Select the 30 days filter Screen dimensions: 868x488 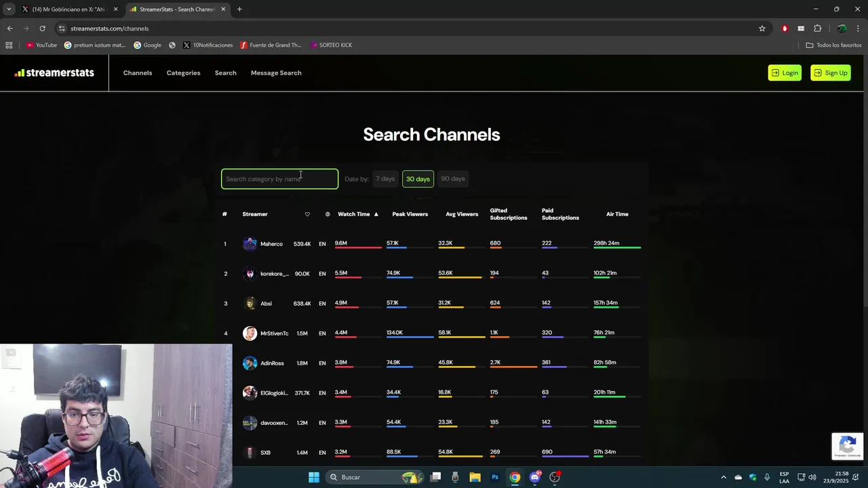coord(418,179)
